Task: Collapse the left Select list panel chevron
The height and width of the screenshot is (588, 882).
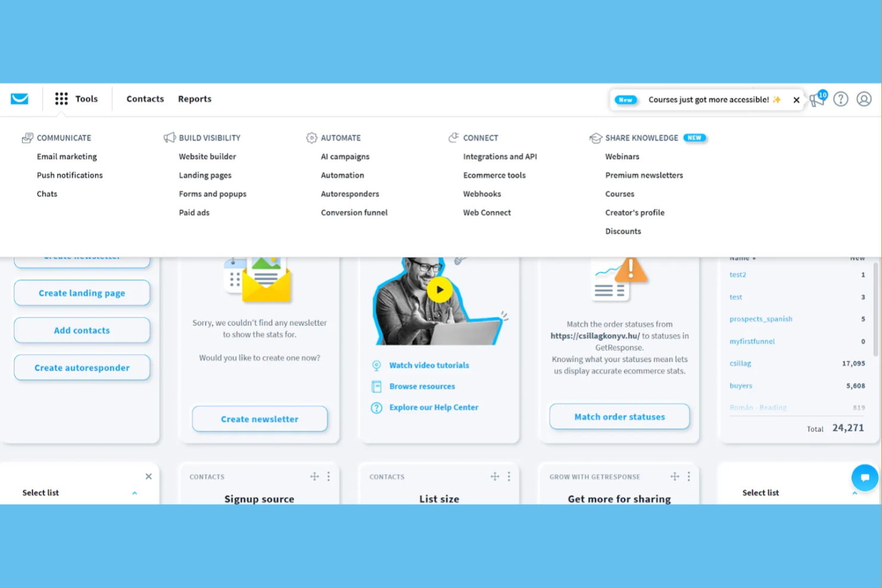Action: pos(135,493)
